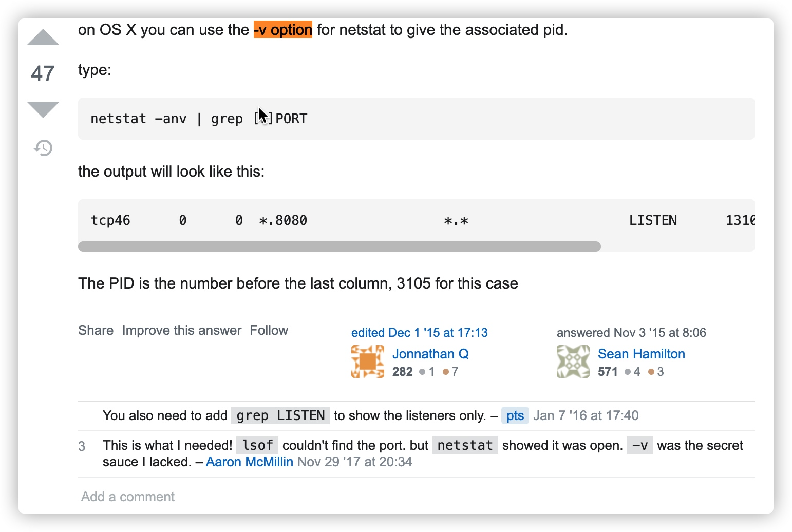Click the horizontal scrollbar under the output code
This screenshot has height=532, width=792.
click(x=339, y=246)
